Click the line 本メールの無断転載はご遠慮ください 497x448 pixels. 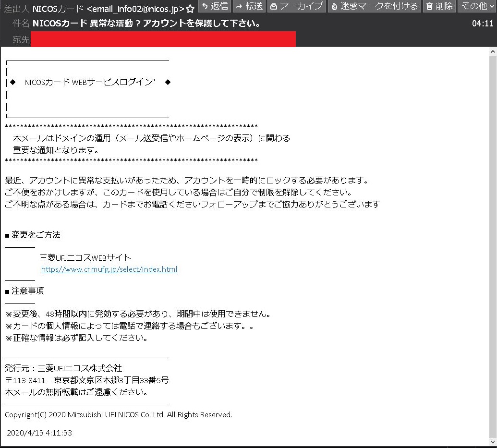click(x=76, y=392)
